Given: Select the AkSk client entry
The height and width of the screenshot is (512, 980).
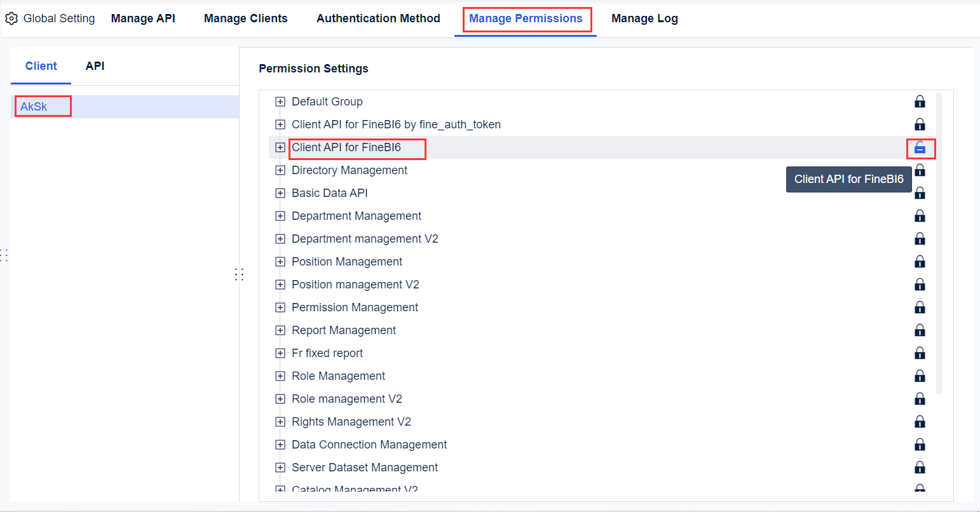Looking at the screenshot, I should coord(34,106).
